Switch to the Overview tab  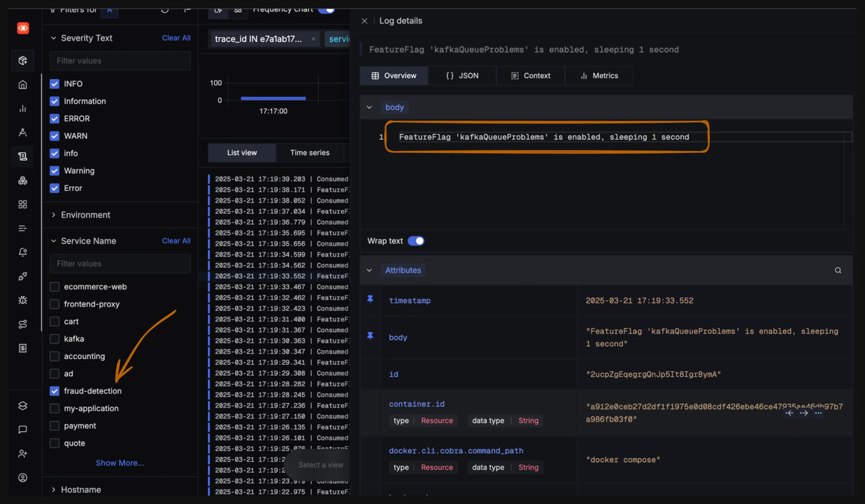pos(394,76)
